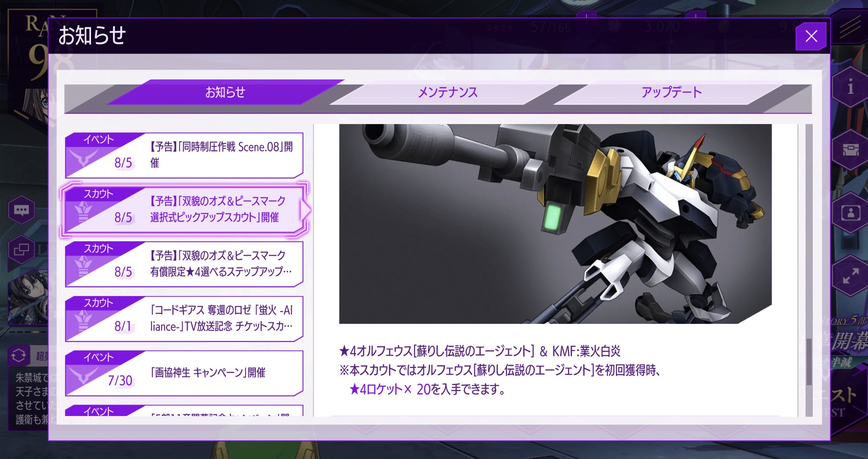Image resolution: width=868 pixels, height=459 pixels.
Task: Open the profile card hexagon icon
Action: 850,213
